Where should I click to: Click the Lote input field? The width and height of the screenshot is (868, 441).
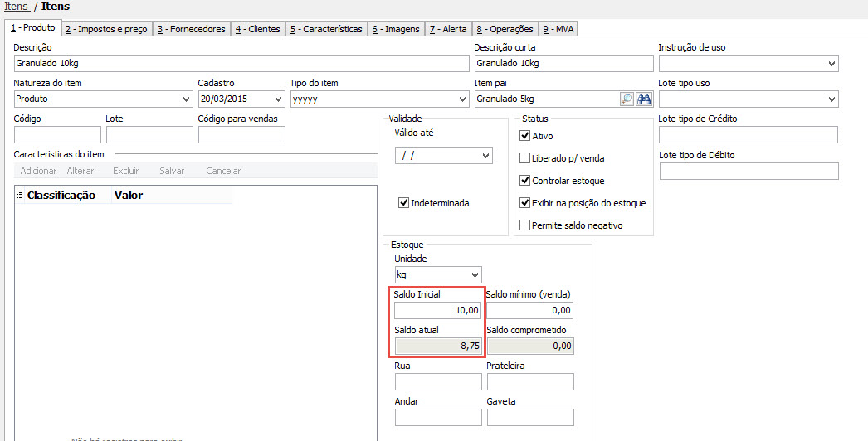(x=149, y=134)
